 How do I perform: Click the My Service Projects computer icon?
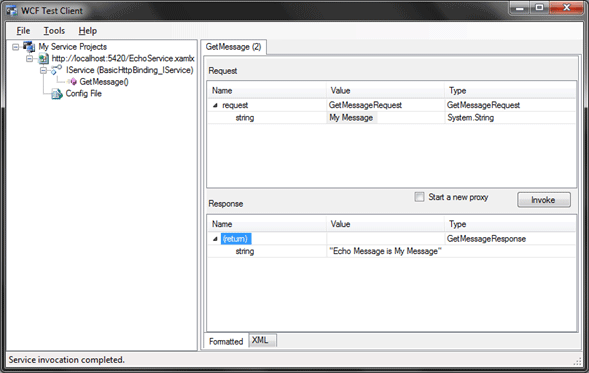pyautogui.click(x=29, y=47)
